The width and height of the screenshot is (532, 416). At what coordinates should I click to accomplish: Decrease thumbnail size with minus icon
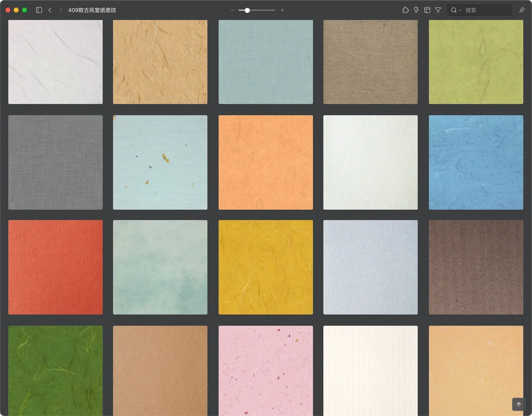pyautogui.click(x=232, y=10)
